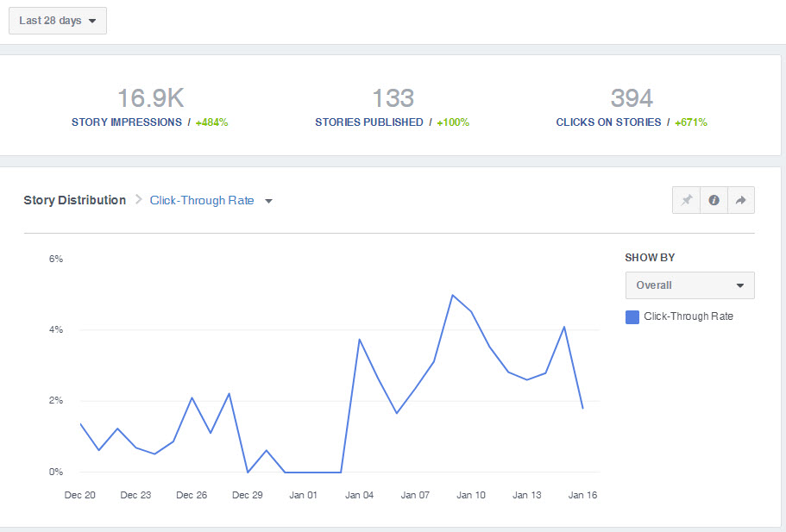The width and height of the screenshot is (786, 532).
Task: Click the Jan 16 label on the x-axis
Action: tap(582, 495)
